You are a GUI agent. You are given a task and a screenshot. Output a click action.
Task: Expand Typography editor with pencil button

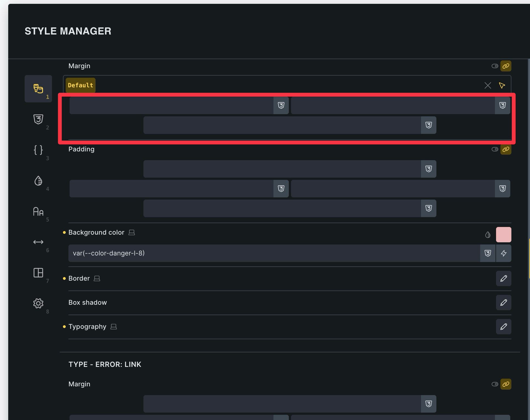pyautogui.click(x=503, y=327)
